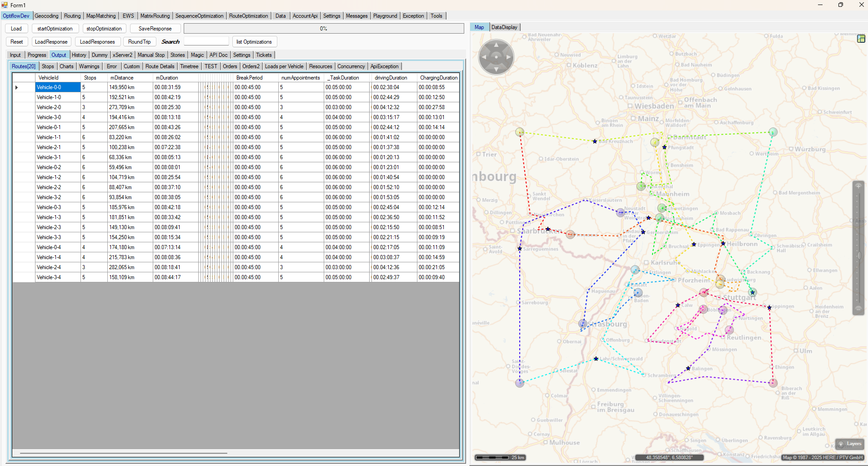Screen dimensions: 868x466
Task: Click the map zoom slider handle
Action: click(x=858, y=256)
